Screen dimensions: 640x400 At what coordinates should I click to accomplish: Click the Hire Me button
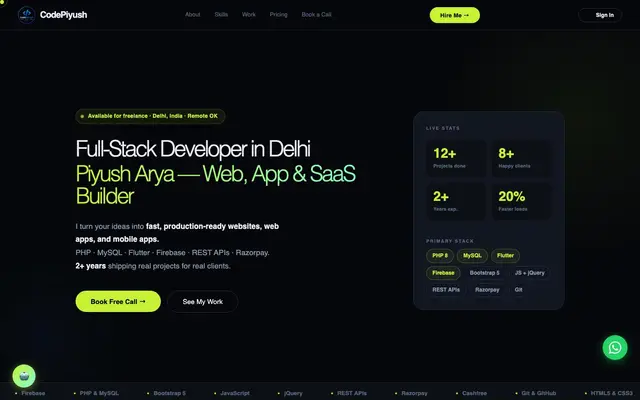click(455, 15)
